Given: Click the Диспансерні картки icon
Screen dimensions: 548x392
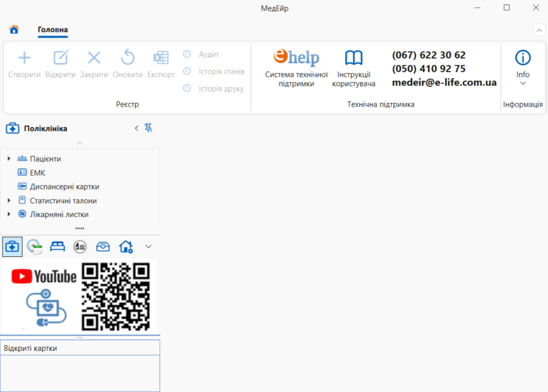Looking at the screenshot, I should coord(22,186).
